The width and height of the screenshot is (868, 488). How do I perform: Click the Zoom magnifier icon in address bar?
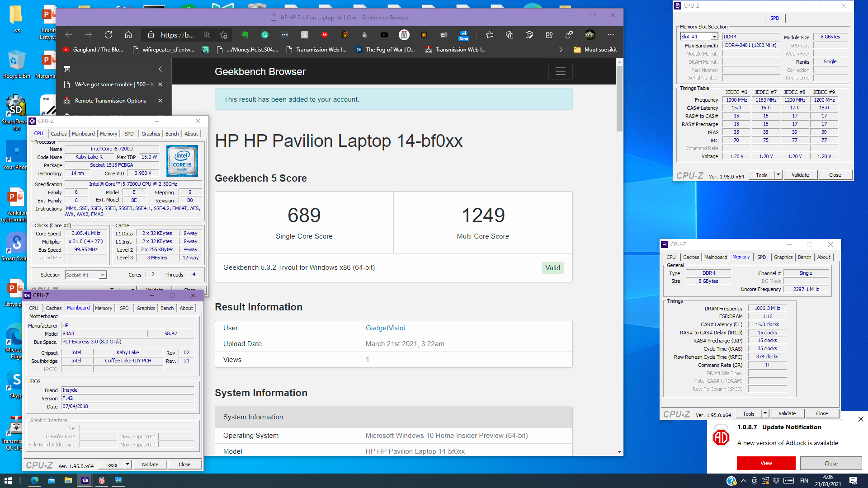click(207, 35)
